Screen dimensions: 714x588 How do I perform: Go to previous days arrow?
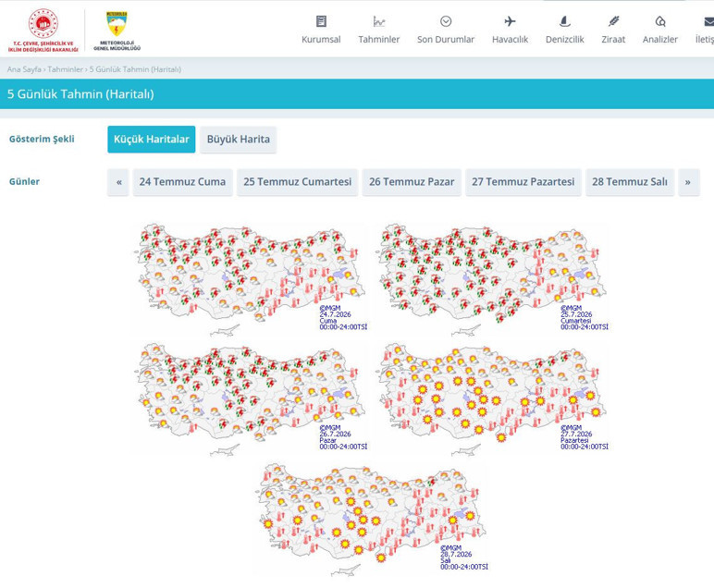(119, 182)
